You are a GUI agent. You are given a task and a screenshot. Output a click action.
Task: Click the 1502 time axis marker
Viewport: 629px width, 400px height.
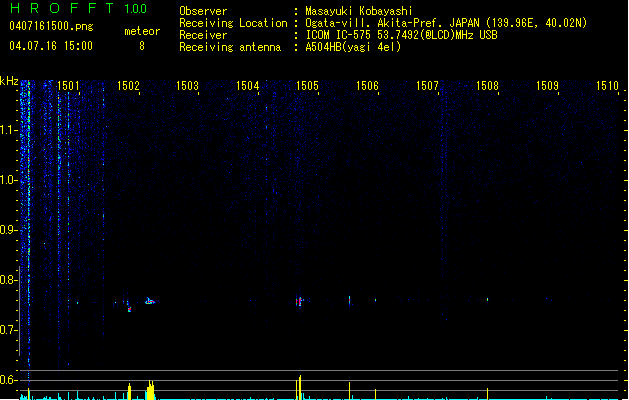tap(128, 85)
